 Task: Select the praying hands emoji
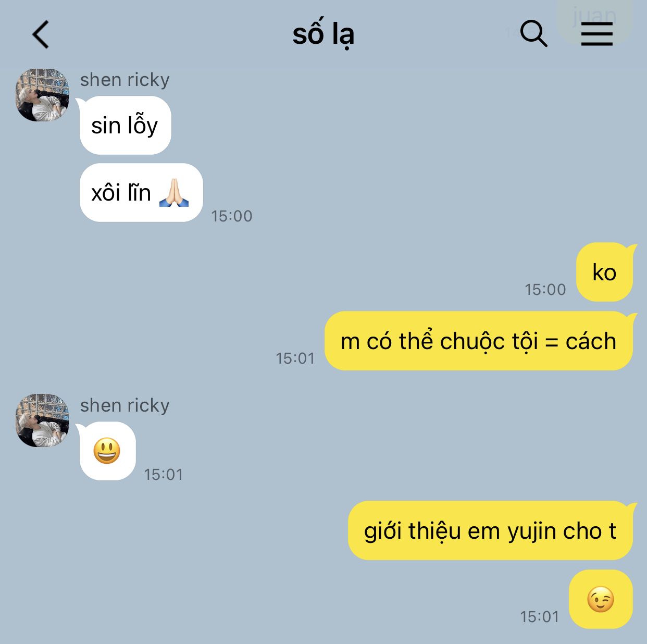pyautogui.click(x=174, y=193)
